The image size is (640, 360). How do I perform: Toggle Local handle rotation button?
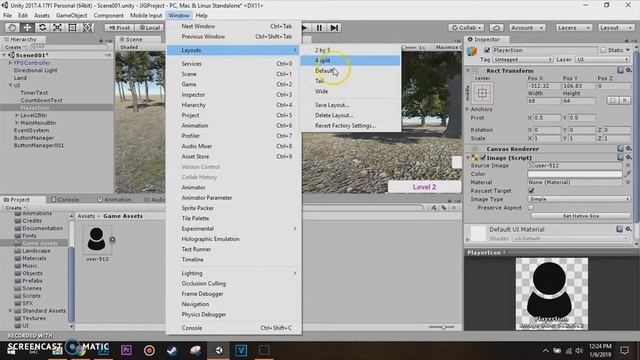click(x=149, y=28)
